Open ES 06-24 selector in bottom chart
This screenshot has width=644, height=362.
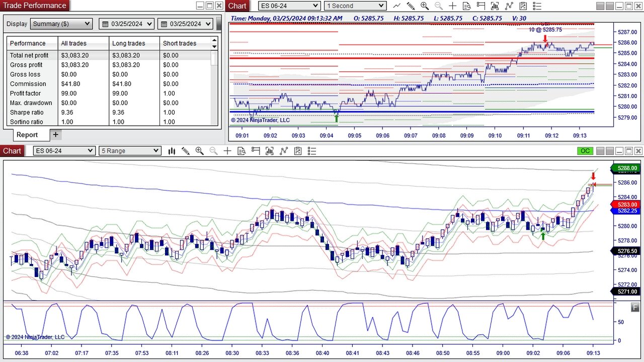point(64,151)
